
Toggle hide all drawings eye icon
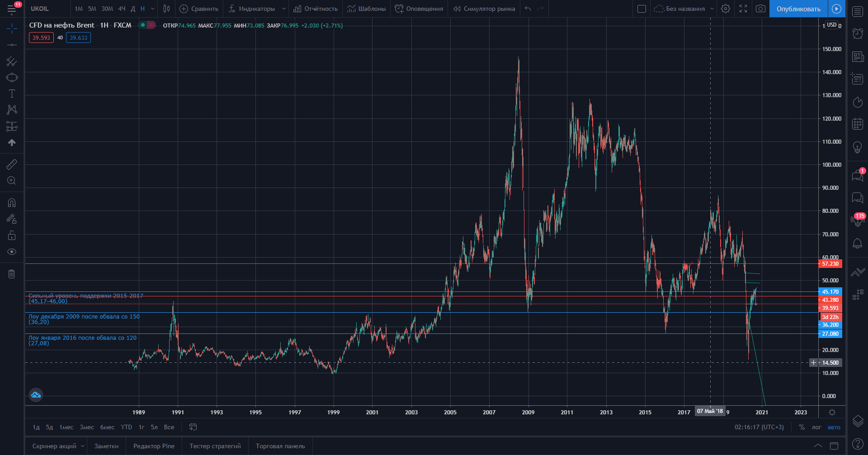pyautogui.click(x=12, y=252)
